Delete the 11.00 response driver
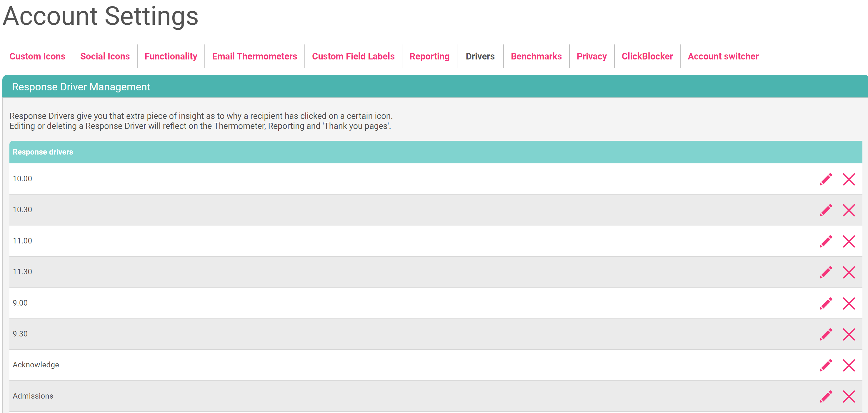The image size is (868, 413). click(849, 241)
